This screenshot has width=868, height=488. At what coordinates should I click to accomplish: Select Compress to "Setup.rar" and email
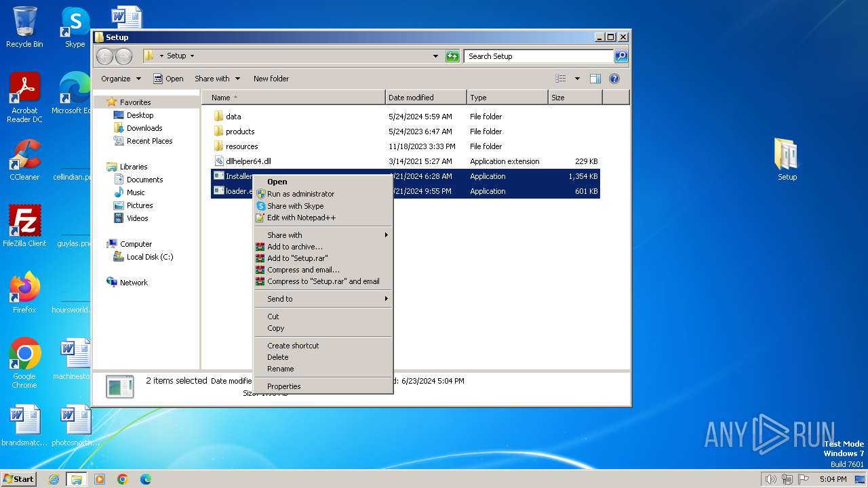[x=323, y=281]
